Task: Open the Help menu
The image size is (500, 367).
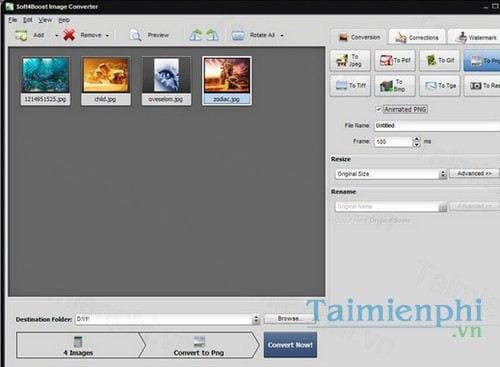Action: 64,20
